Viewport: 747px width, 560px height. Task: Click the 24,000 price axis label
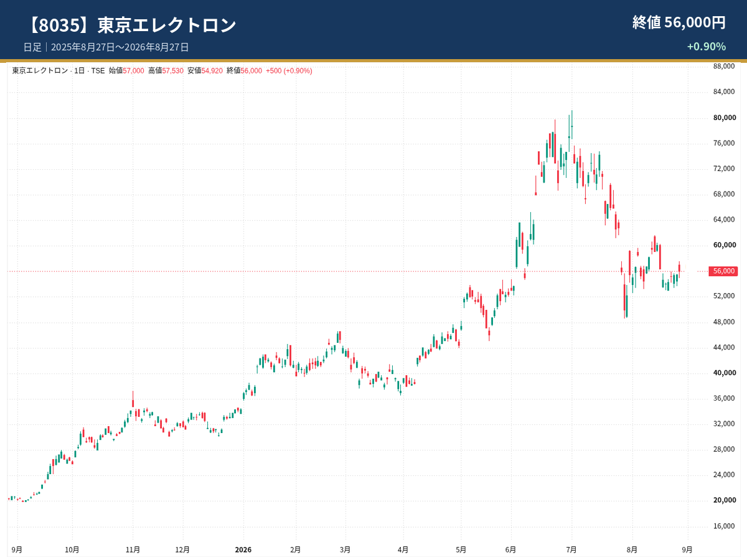pos(724,475)
